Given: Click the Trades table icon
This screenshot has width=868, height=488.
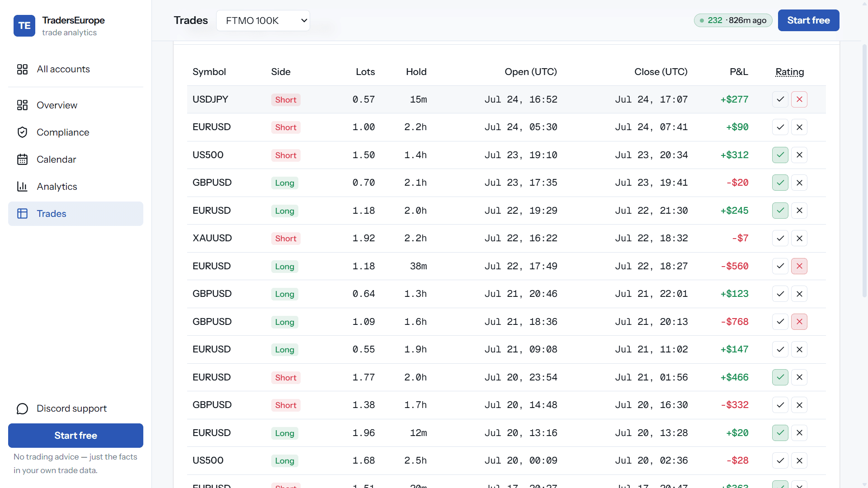Looking at the screenshot, I should click(x=22, y=214).
